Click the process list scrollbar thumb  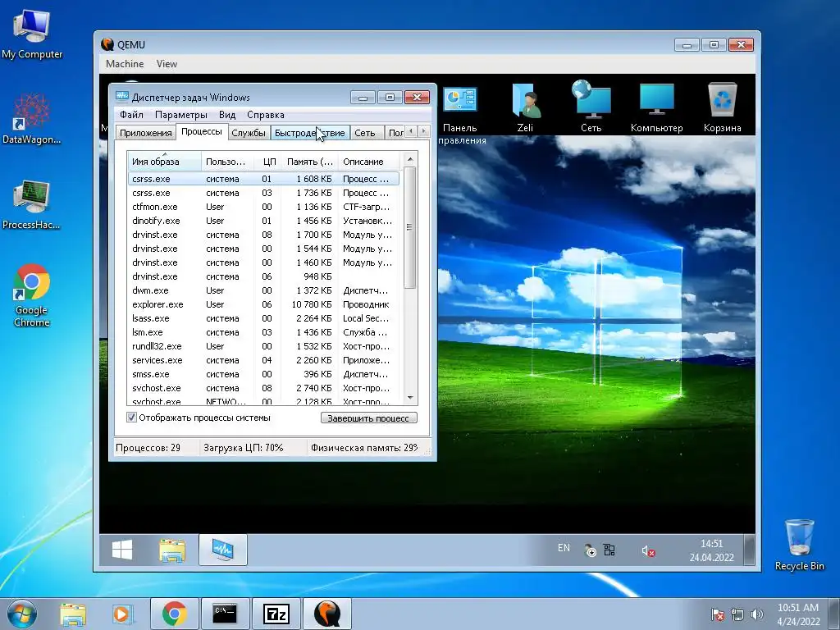point(410,227)
